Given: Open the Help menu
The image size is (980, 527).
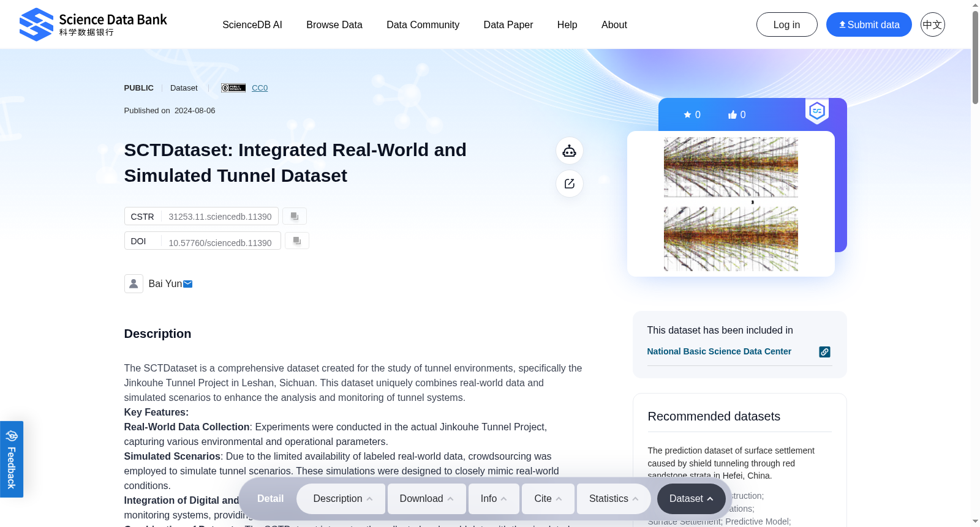Looking at the screenshot, I should pos(567,24).
